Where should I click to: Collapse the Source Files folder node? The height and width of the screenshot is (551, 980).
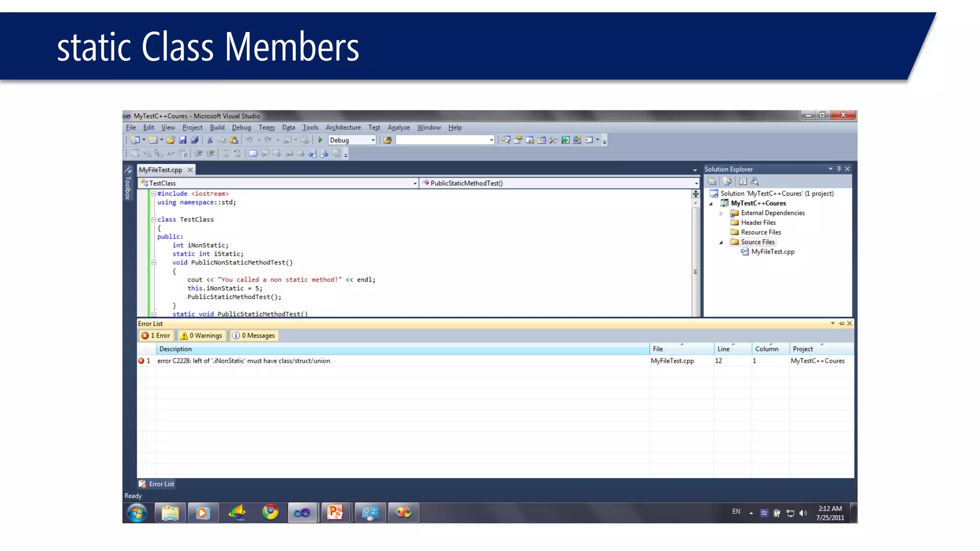[x=721, y=242]
